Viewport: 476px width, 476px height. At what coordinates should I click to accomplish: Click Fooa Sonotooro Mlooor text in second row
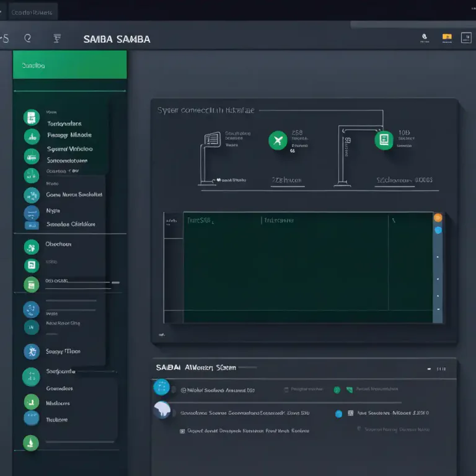tap(393, 413)
